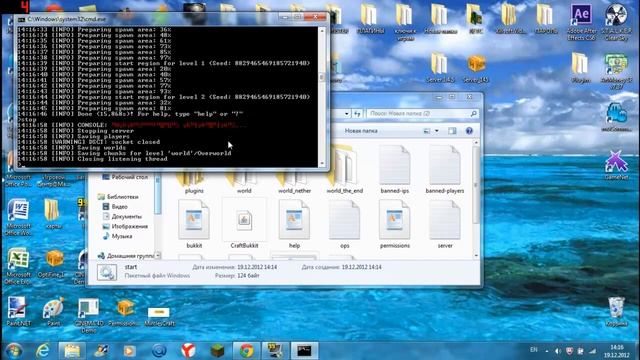
Task: Open the Paint desktop shortcut
Action: [x=53, y=311]
